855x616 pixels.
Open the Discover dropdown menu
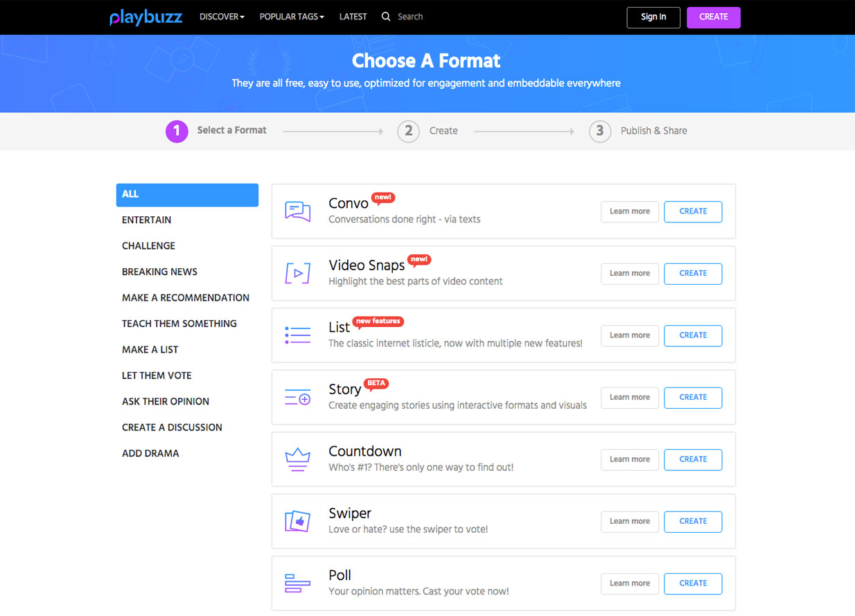(x=222, y=17)
